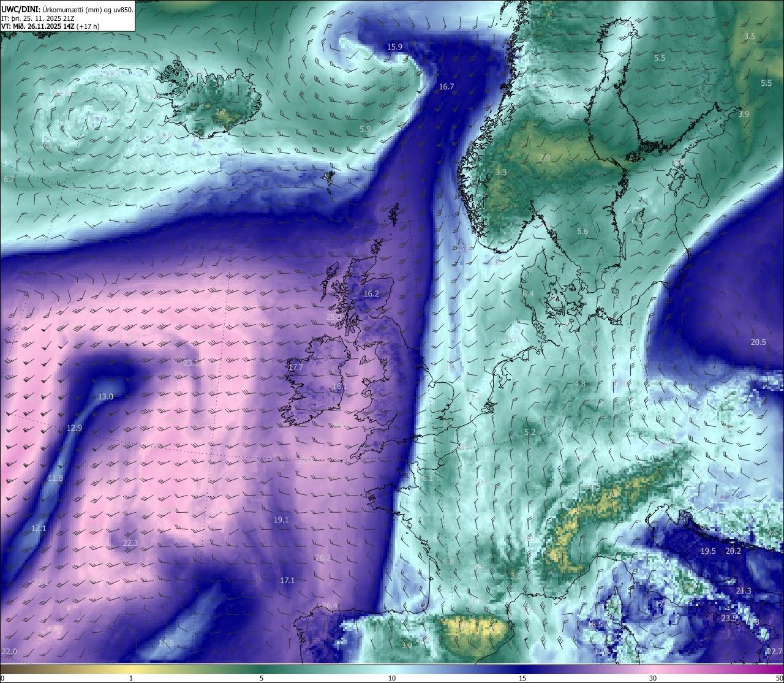The width and height of the screenshot is (784, 683).
Task: Click the 26.2 value label
Action: [x=323, y=557]
